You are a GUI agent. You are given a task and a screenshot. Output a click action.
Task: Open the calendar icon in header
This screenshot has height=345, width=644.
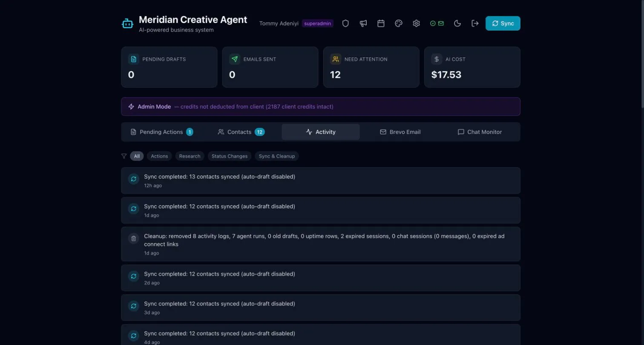381,23
